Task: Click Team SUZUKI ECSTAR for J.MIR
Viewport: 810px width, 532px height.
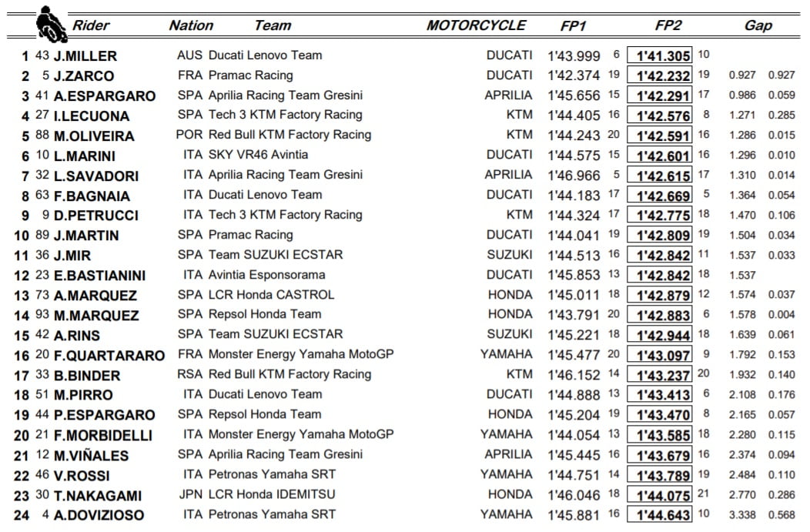Action: pos(276,255)
